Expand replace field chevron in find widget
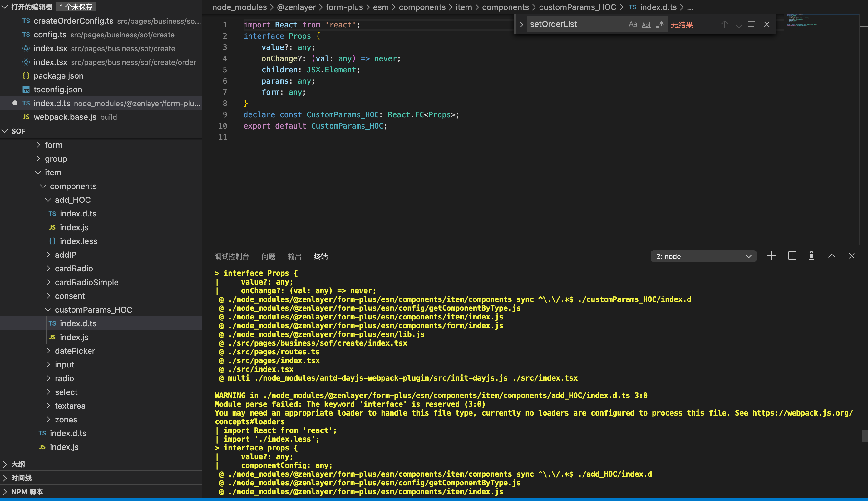 521,24
